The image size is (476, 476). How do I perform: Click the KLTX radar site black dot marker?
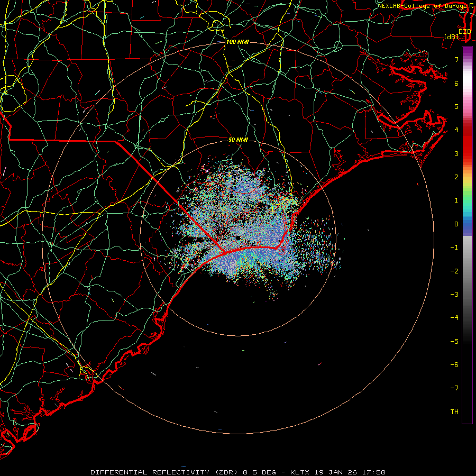(238, 238)
